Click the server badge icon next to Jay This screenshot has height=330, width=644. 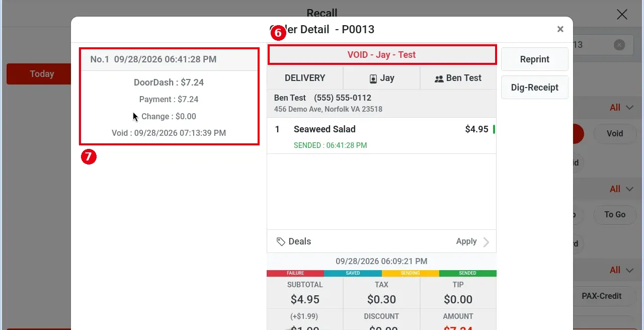[x=373, y=78]
